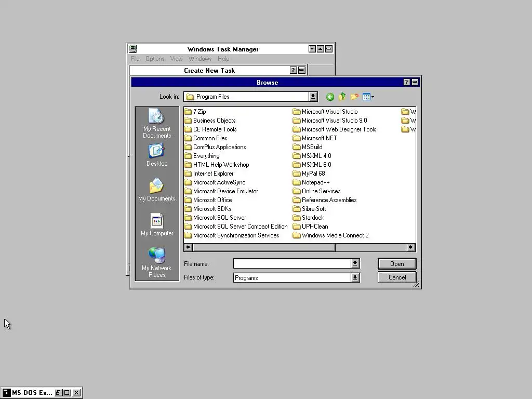Click the Browse dialog help button
This screenshot has height=399, width=532.
[x=406, y=82]
